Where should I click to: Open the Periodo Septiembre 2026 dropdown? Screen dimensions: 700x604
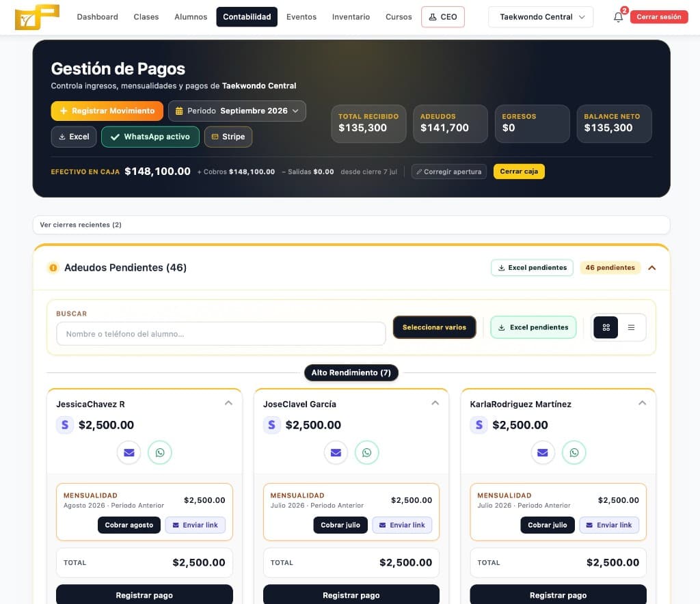tap(237, 111)
